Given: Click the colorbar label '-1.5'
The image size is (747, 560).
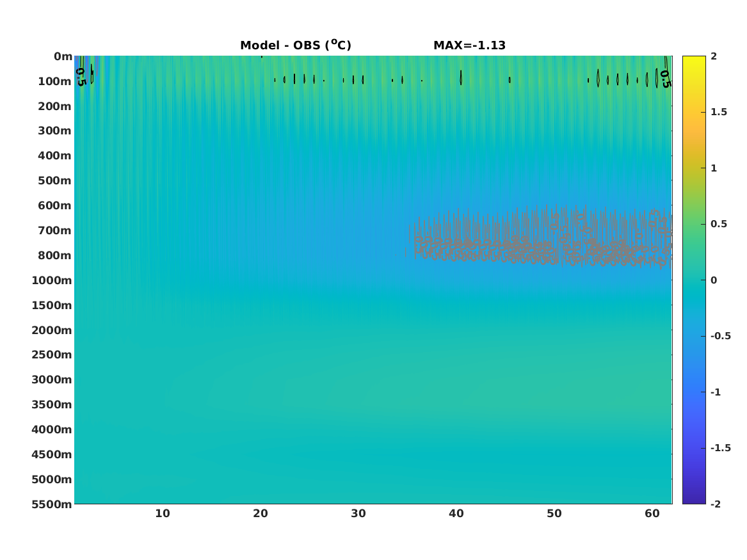Looking at the screenshot, I should click(721, 447).
